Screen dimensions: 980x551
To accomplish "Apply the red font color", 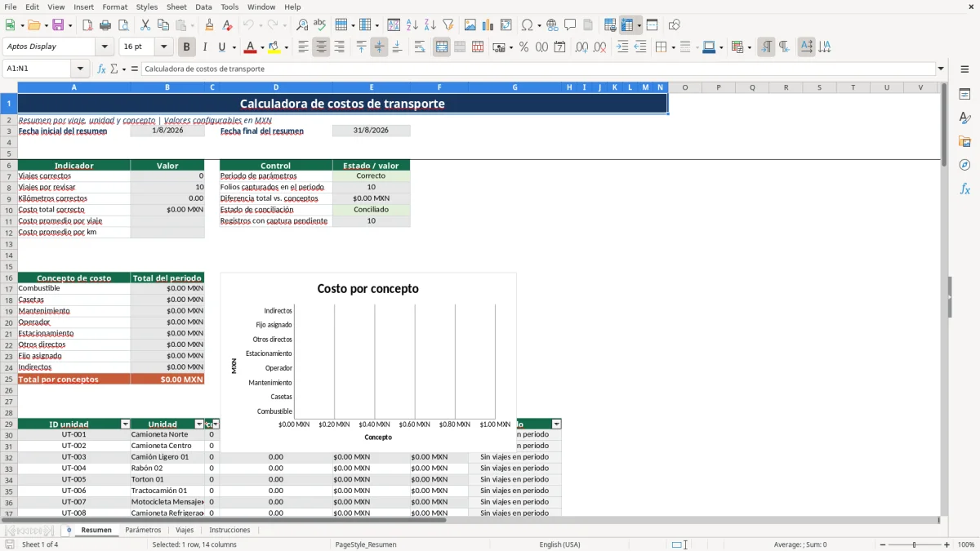I will click(250, 47).
